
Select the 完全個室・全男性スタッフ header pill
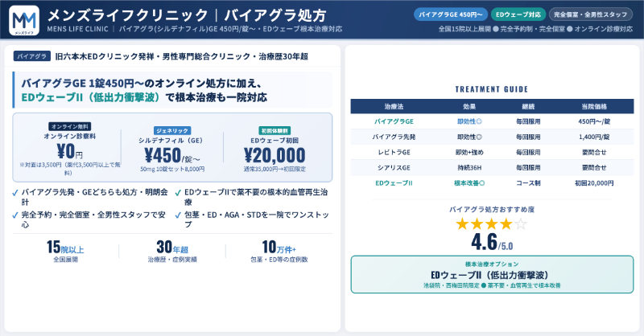(591, 14)
